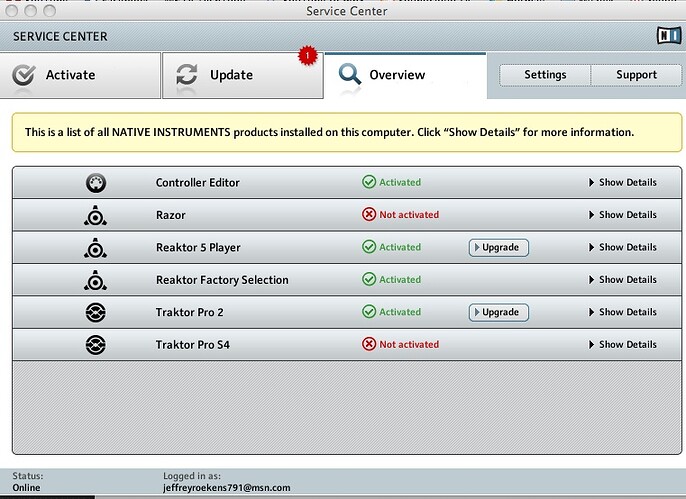Click 'Not activated' status for Traktor Pro S4
The image size is (686, 499).
pos(409,344)
